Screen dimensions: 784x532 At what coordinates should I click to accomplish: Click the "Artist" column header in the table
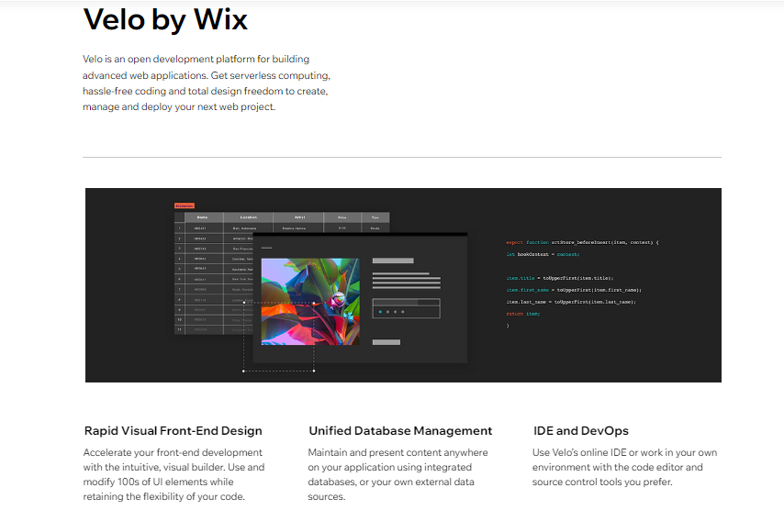pyautogui.click(x=299, y=217)
